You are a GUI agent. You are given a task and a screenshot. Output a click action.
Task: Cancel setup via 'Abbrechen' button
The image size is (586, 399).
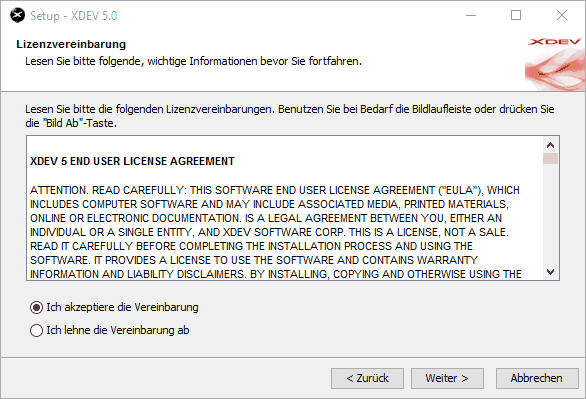[x=537, y=378]
